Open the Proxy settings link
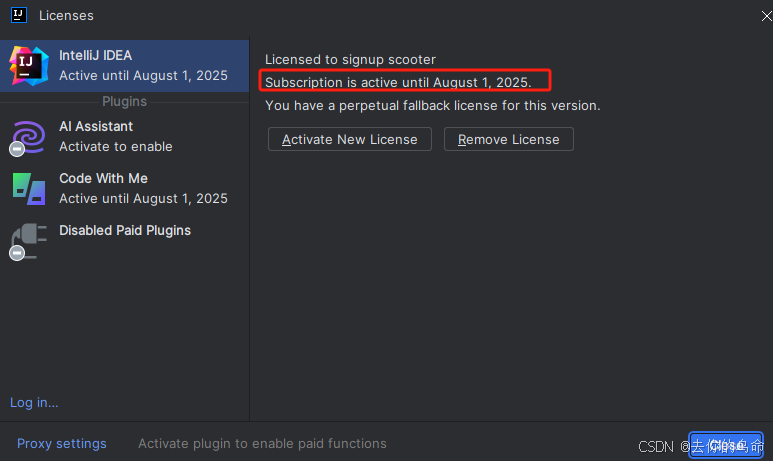 coord(61,443)
